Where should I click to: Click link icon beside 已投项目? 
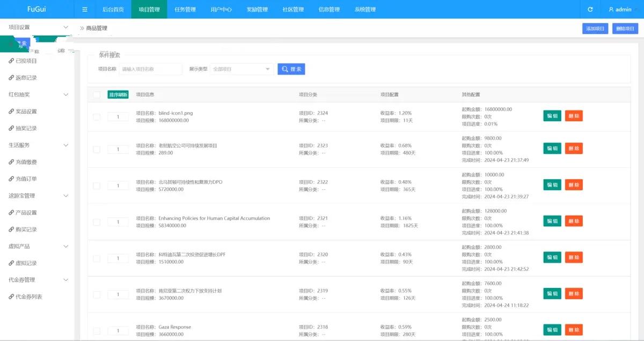pyautogui.click(x=11, y=61)
